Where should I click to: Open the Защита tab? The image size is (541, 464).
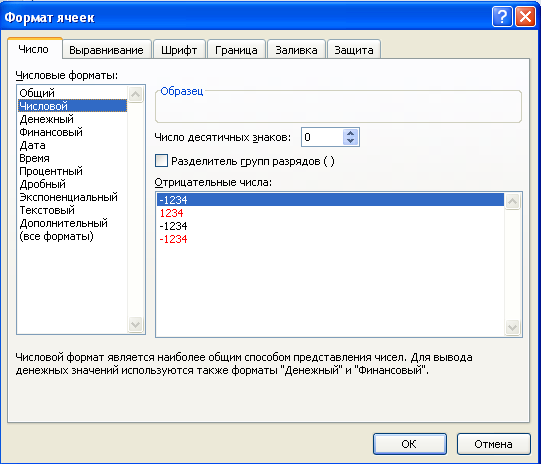pyautogui.click(x=354, y=50)
